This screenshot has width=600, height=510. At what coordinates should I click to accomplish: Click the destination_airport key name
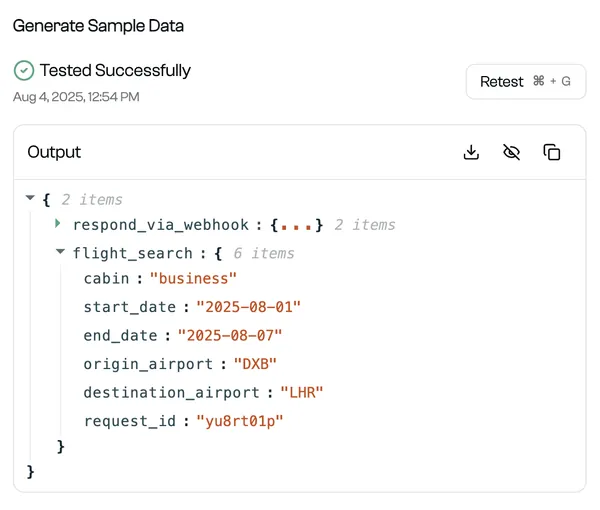pos(171,393)
